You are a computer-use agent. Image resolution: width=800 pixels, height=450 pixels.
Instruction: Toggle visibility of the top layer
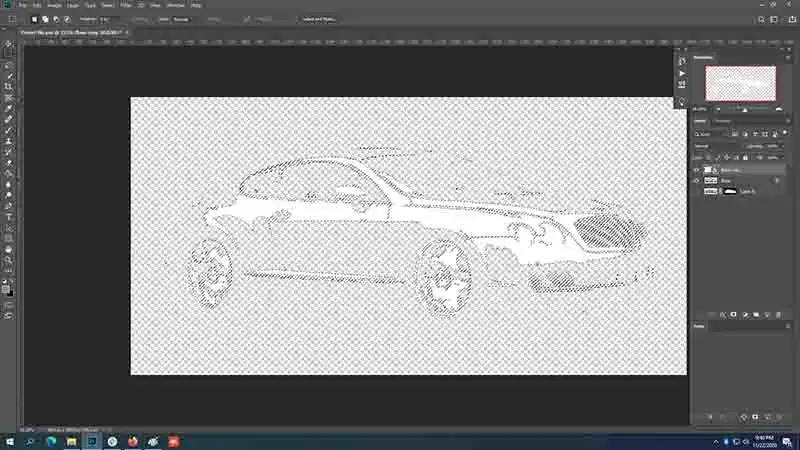click(x=697, y=170)
